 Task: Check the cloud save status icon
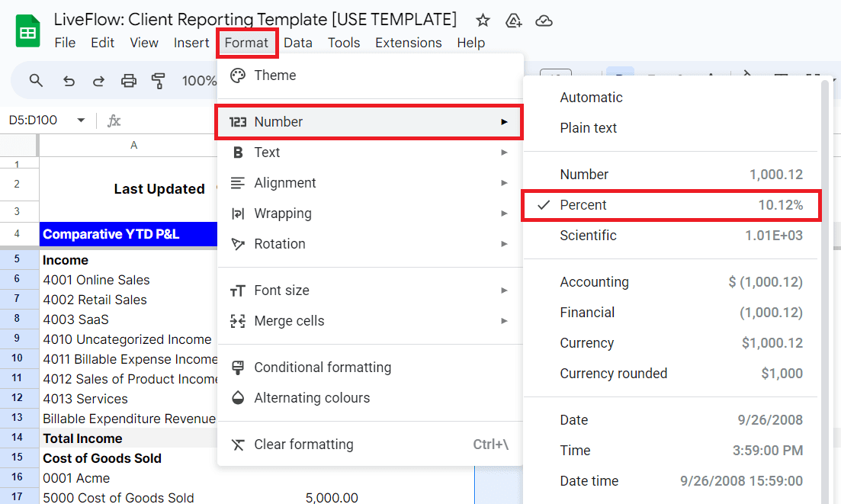pos(544,21)
